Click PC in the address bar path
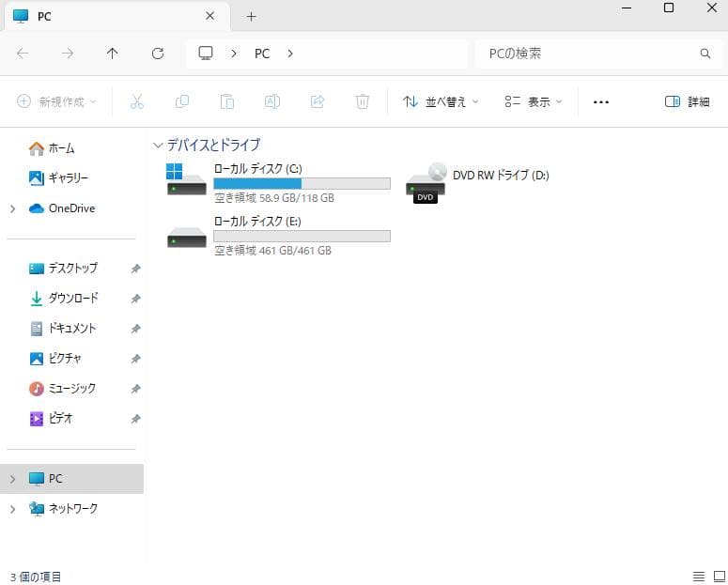Screen dimensions: 728x585 tap(262, 54)
